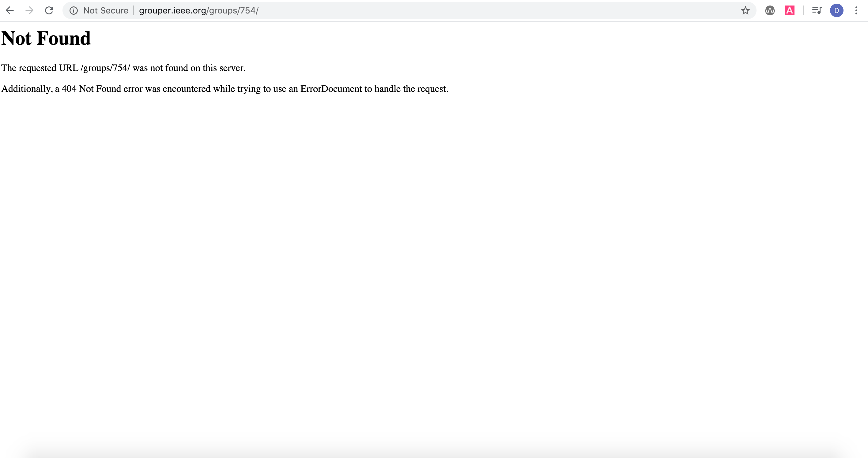Open the profile menu via the D avatar

[837, 10]
